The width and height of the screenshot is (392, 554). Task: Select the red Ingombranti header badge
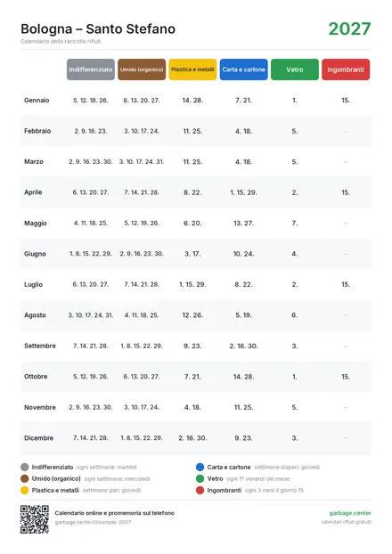pyautogui.click(x=346, y=69)
